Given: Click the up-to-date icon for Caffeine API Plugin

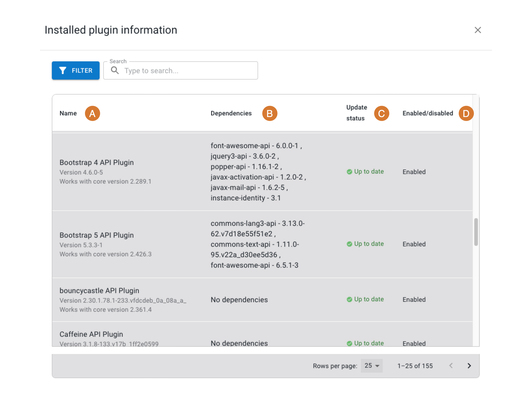Looking at the screenshot, I should 349,343.
